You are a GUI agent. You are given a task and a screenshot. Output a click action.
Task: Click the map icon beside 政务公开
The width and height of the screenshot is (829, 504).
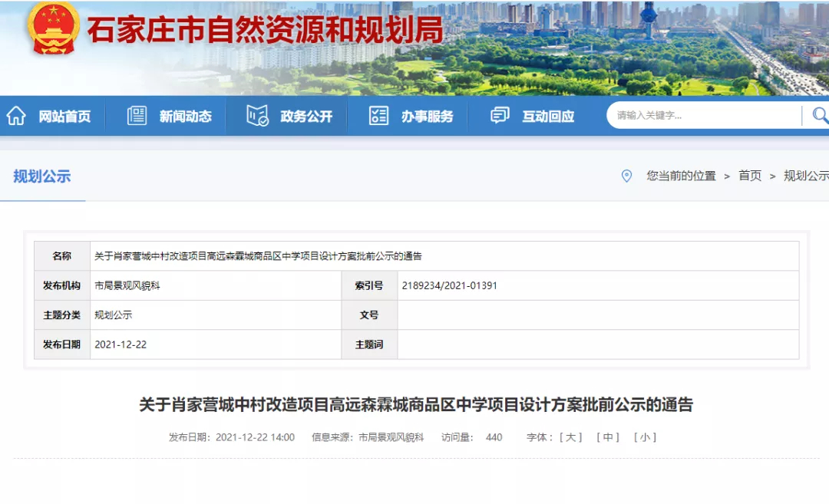[257, 116]
